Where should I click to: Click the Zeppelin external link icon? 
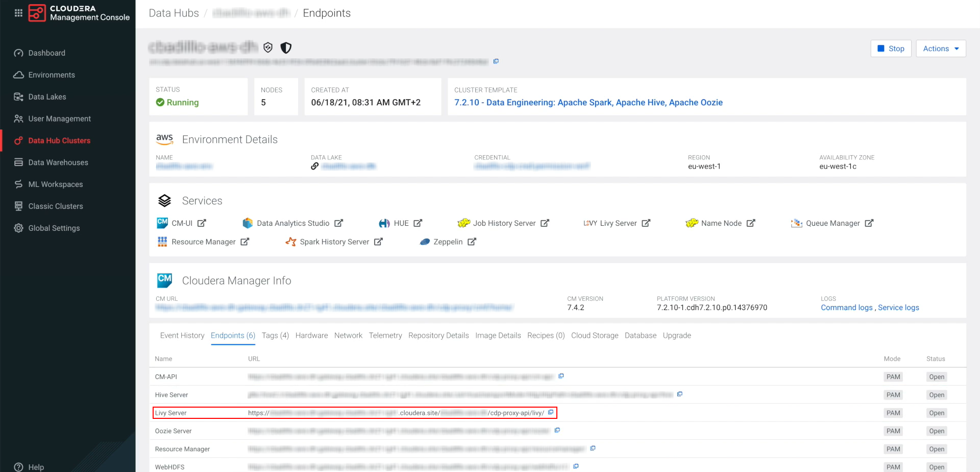tap(472, 242)
